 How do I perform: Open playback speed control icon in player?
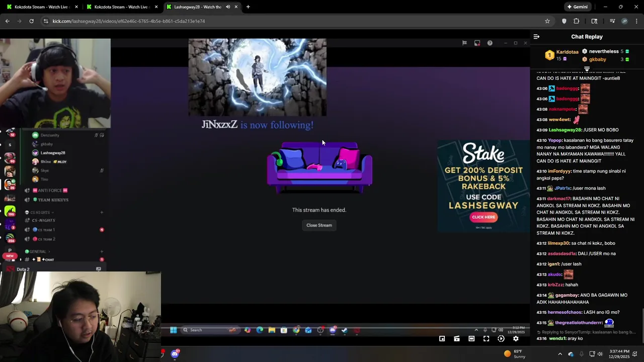point(501,339)
